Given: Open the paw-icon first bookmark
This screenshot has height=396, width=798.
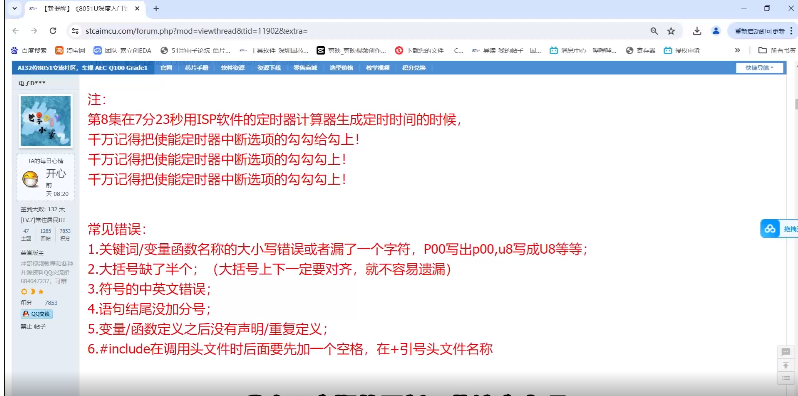Looking at the screenshot, I should click(28, 50).
